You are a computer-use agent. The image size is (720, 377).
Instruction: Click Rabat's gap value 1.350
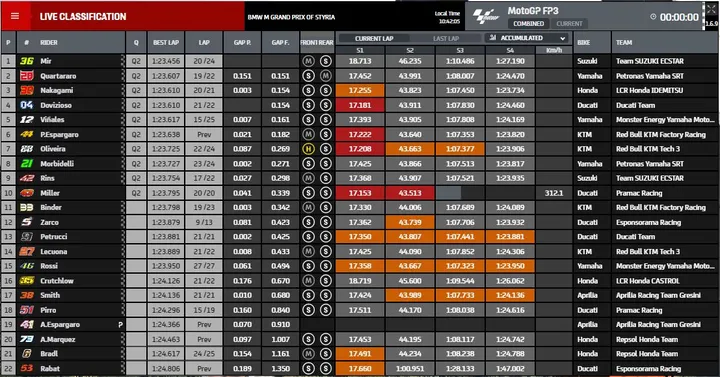pos(280,368)
